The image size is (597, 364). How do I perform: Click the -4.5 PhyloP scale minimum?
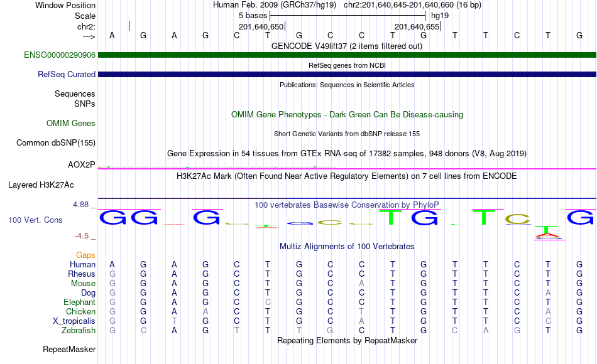tap(82, 236)
